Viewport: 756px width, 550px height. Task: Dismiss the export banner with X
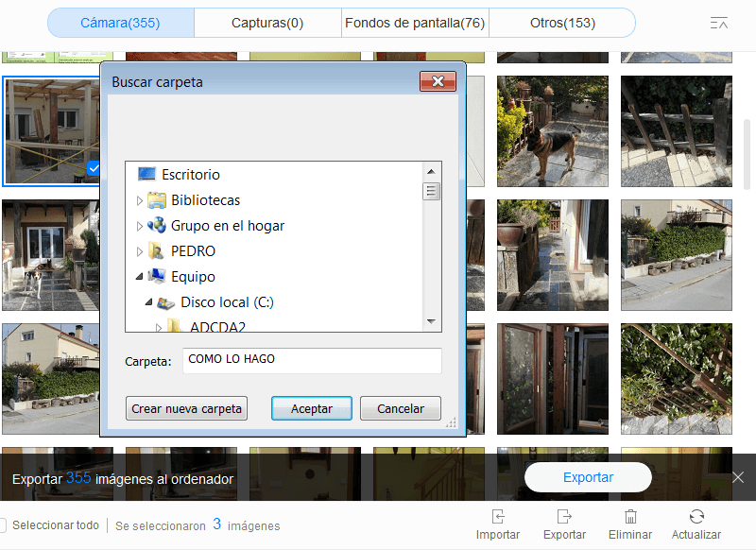click(x=738, y=477)
